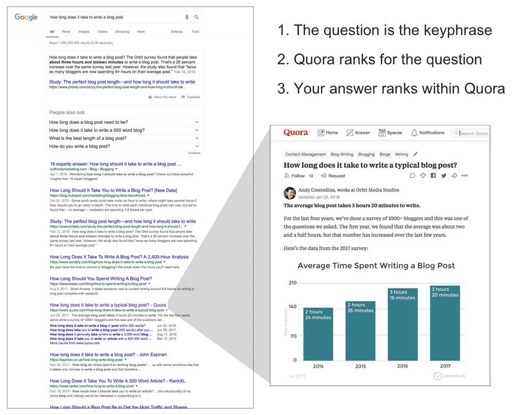Viewport: 532px width, 415px height.
Task: Click the blue search magnifier icon
Action: click(197, 18)
